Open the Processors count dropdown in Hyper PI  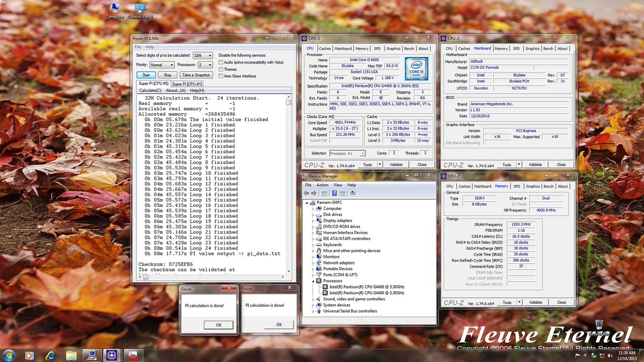pyautogui.click(x=205, y=65)
